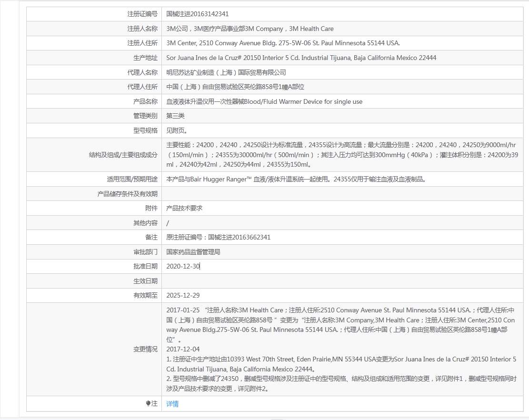529x420 pixels.
Task: Click the 型号规格 value 见附页
Action: (x=177, y=130)
